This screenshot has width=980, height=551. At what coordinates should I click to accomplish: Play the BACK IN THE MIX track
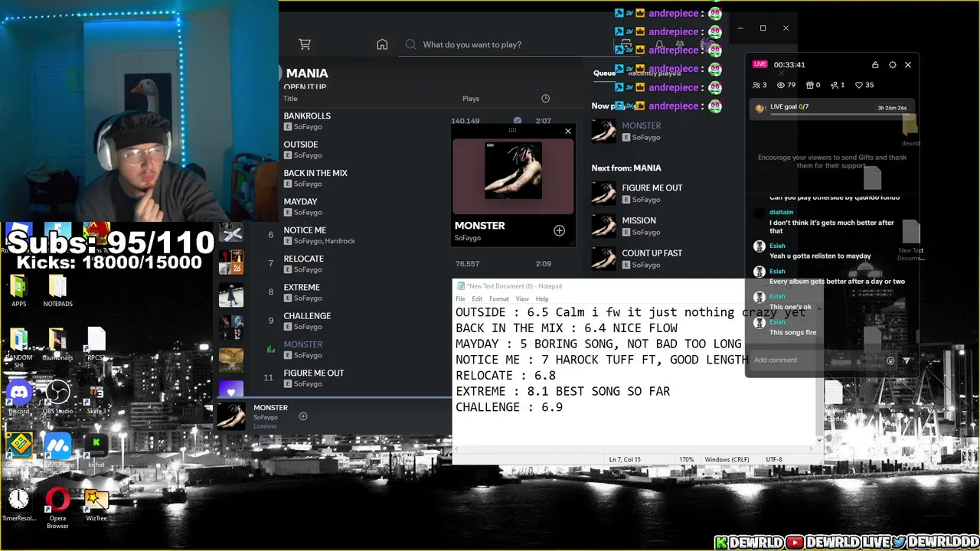315,173
